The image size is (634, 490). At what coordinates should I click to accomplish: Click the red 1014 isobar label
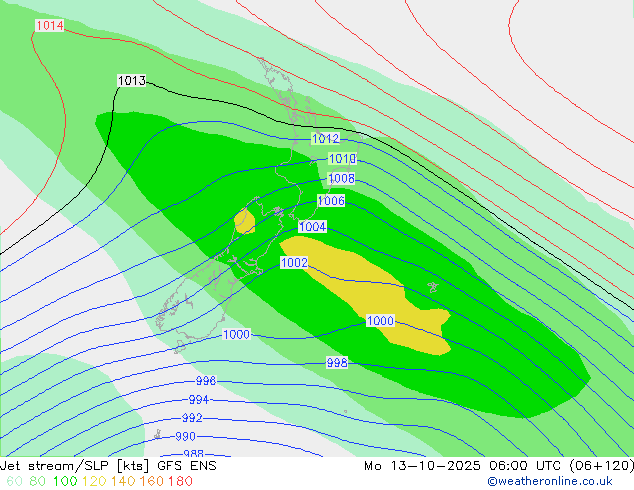50,26
